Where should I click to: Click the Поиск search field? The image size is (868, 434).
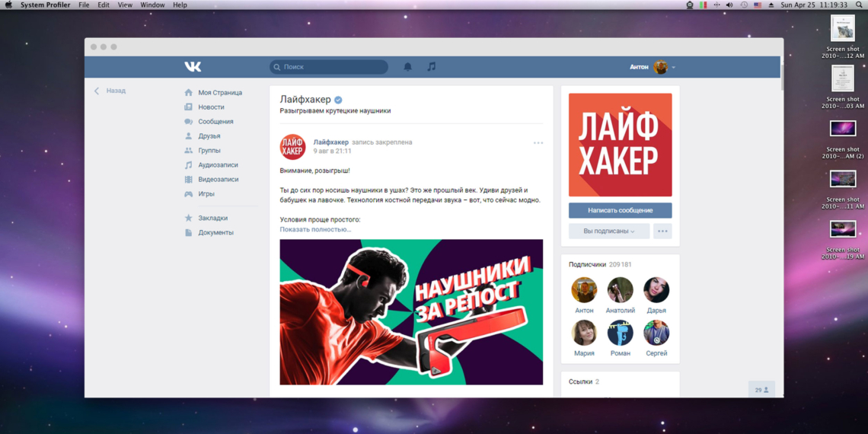(329, 67)
